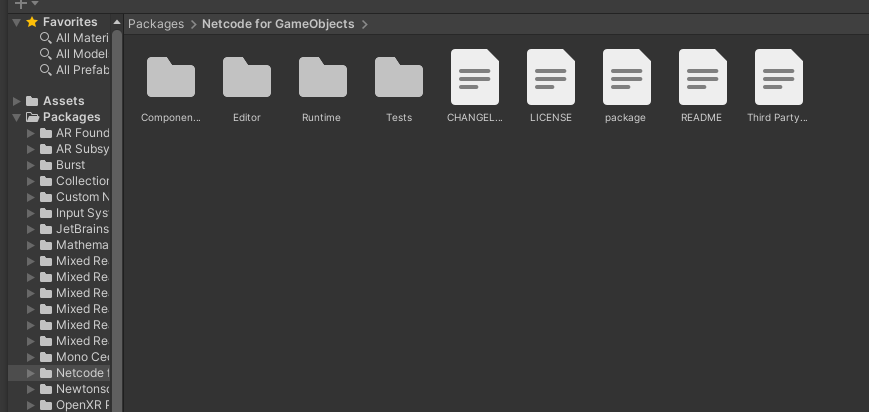Select the JetBrains row in the tree

59,230
